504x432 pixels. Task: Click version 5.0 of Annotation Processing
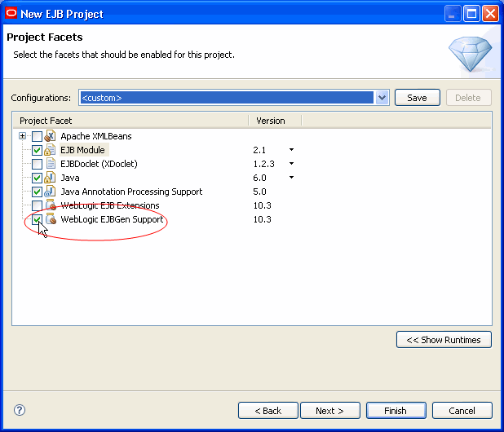click(x=259, y=192)
